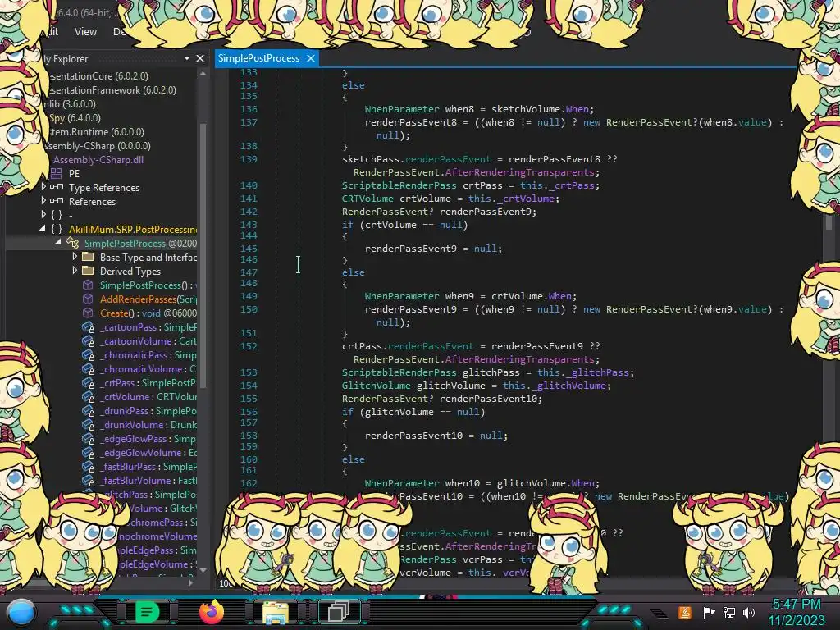
Task: Click the Base Type and Interfaces folder icon
Action: [x=88, y=257]
